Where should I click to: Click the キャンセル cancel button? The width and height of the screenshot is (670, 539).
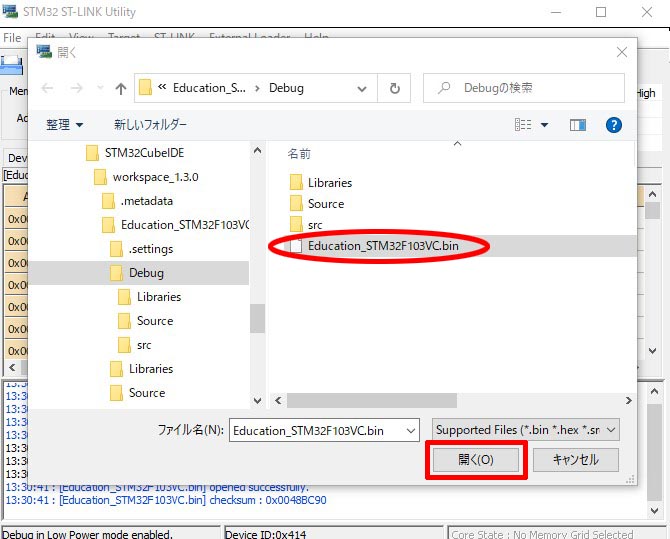tap(576, 460)
